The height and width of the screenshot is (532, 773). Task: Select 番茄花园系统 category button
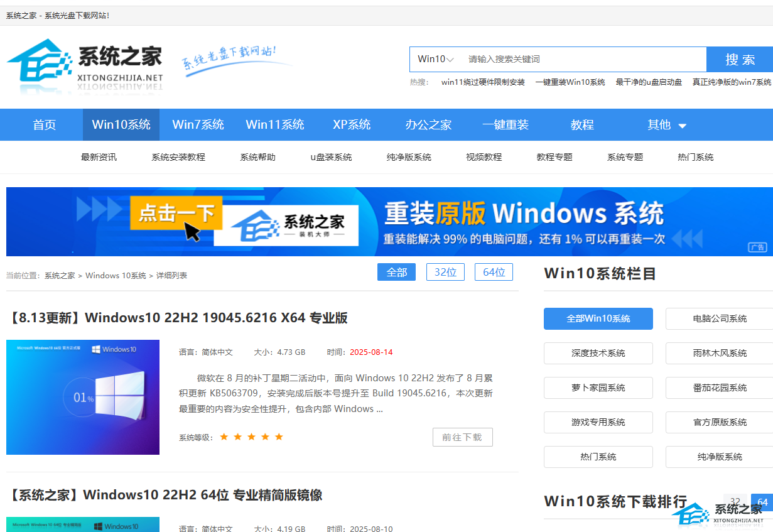click(720, 388)
